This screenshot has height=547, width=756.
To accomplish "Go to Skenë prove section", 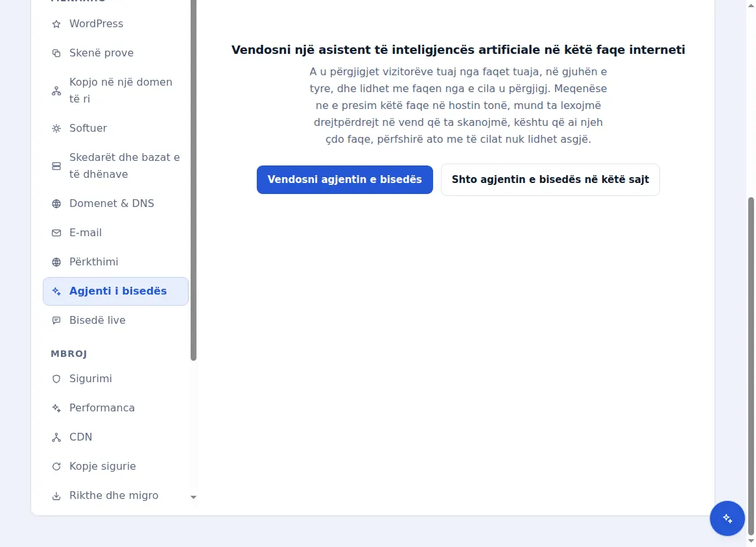I will click(115, 53).
